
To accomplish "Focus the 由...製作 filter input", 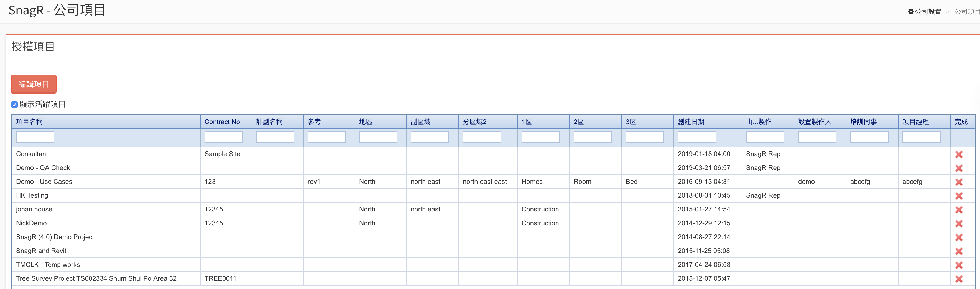I will pyautogui.click(x=765, y=137).
